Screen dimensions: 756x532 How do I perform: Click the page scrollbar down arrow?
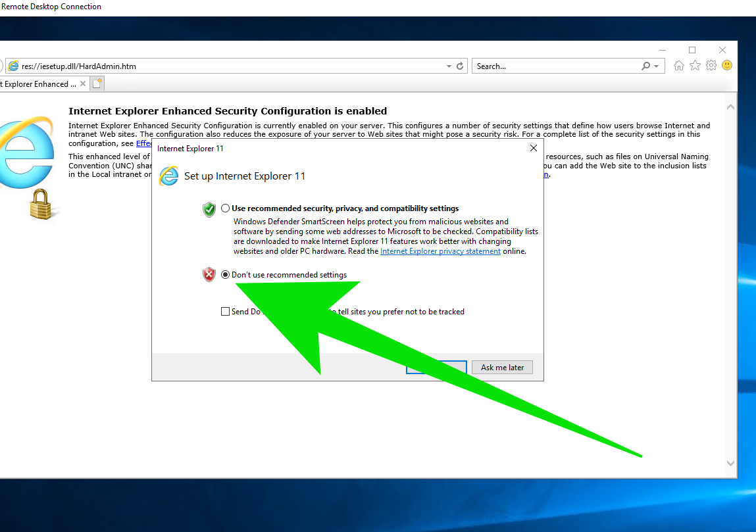(730, 463)
